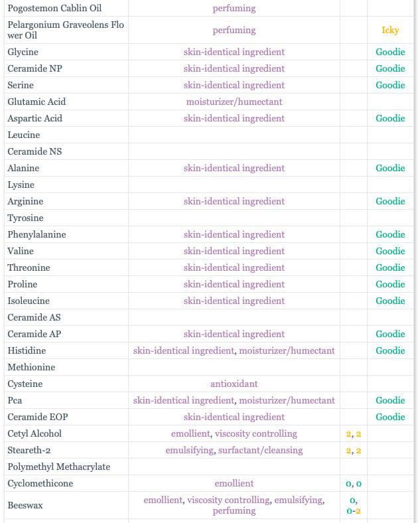
Task: Open the Ceramide EOP ingredient link
Action: pos(38,417)
